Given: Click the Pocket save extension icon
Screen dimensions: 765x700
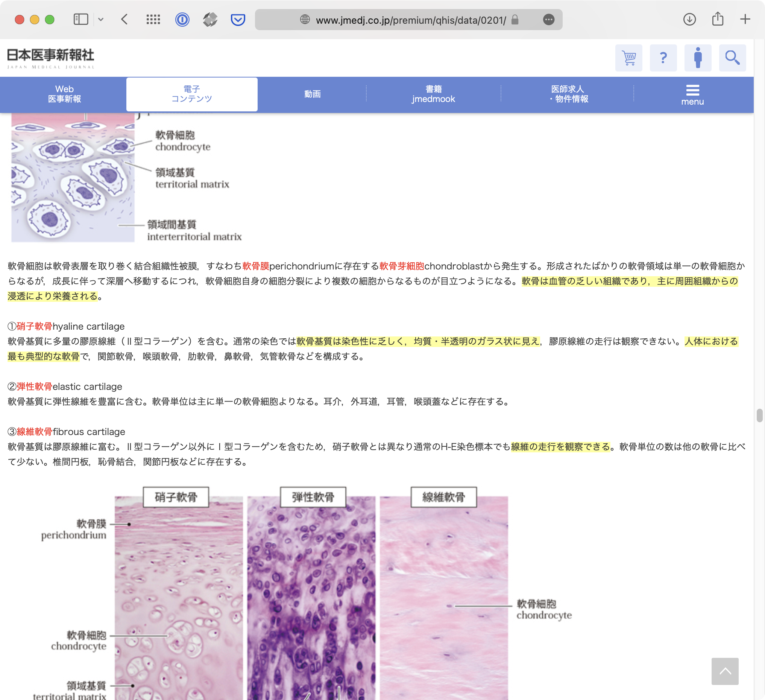Looking at the screenshot, I should [238, 19].
